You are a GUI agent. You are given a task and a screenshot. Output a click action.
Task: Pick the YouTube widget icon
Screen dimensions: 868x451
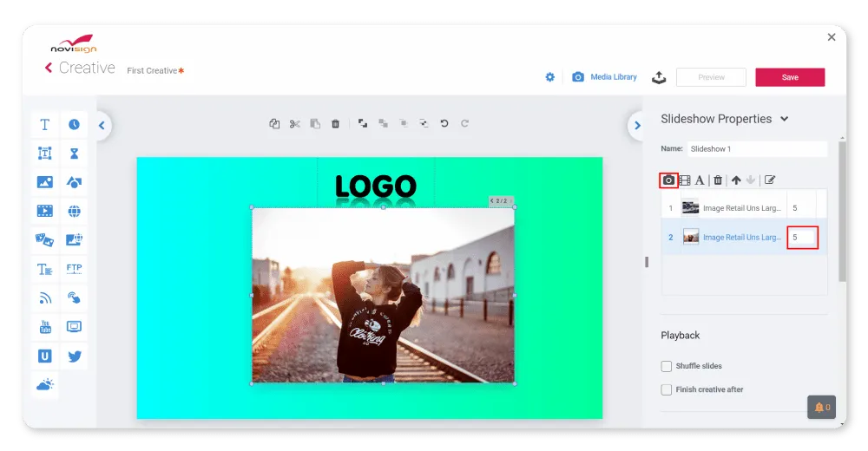tap(45, 327)
